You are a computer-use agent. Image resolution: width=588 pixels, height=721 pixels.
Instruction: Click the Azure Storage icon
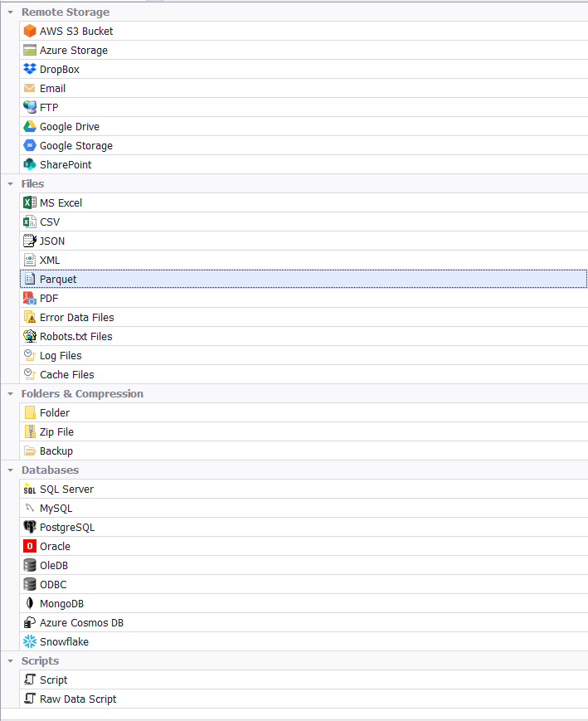coord(29,50)
